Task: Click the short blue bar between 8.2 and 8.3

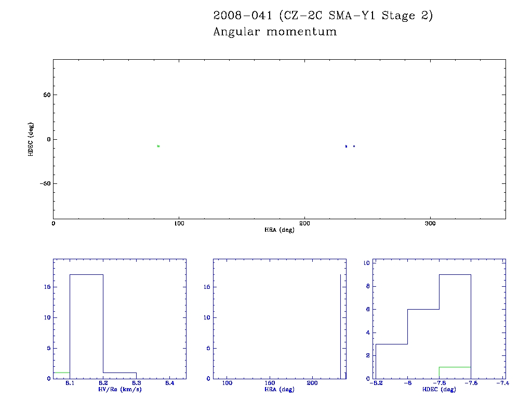Action: (119, 375)
